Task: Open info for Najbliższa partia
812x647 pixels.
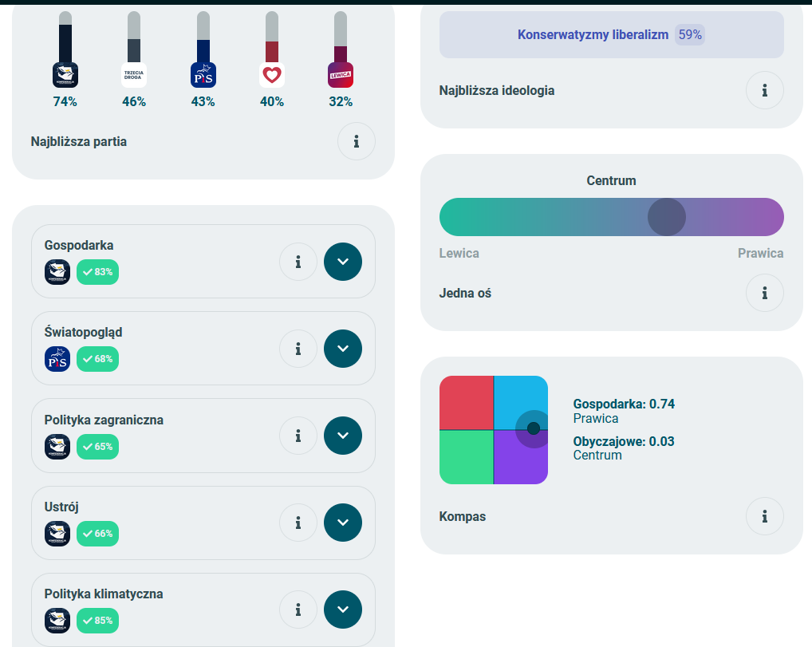Action: (357, 141)
